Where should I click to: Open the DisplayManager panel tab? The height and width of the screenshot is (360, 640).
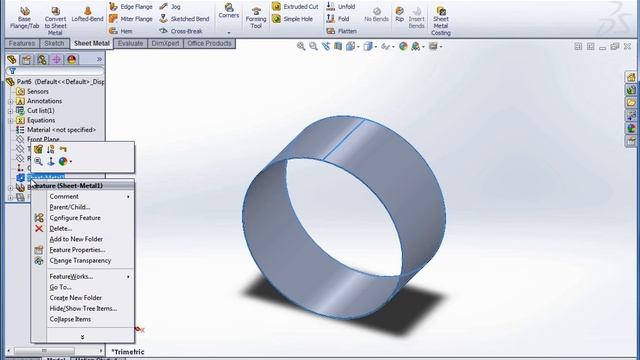click(x=71, y=60)
